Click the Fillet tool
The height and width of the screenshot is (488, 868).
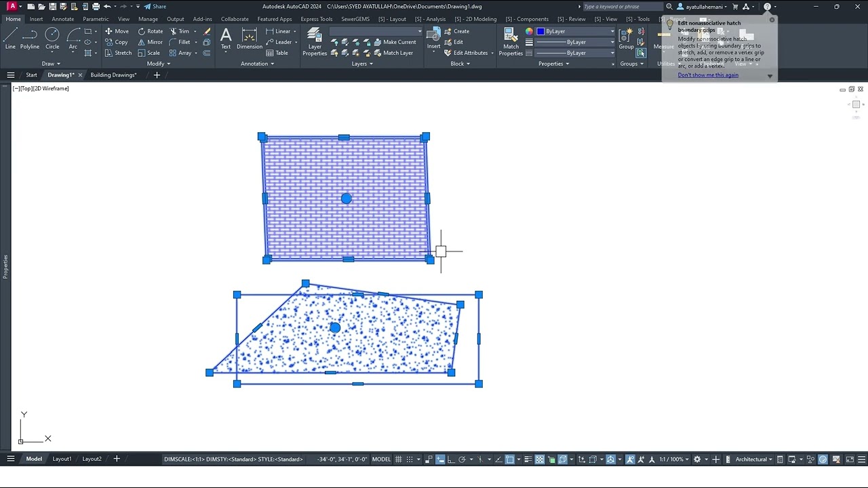tap(180, 42)
